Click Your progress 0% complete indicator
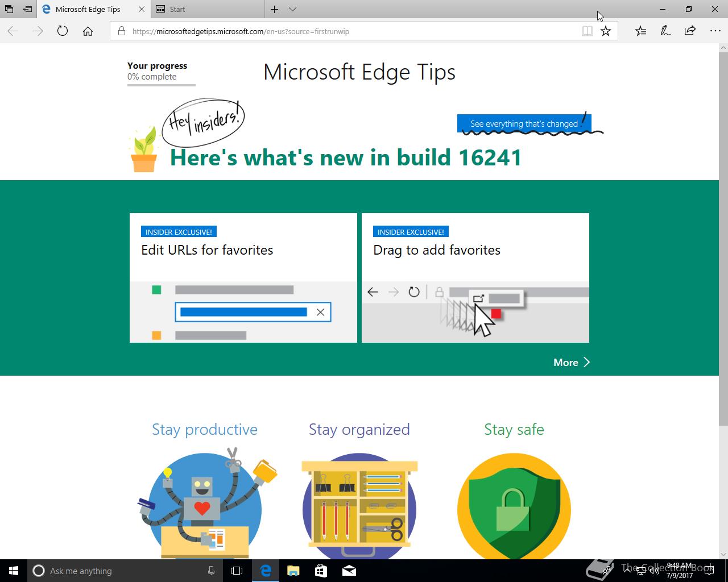728x582 pixels. (x=162, y=74)
